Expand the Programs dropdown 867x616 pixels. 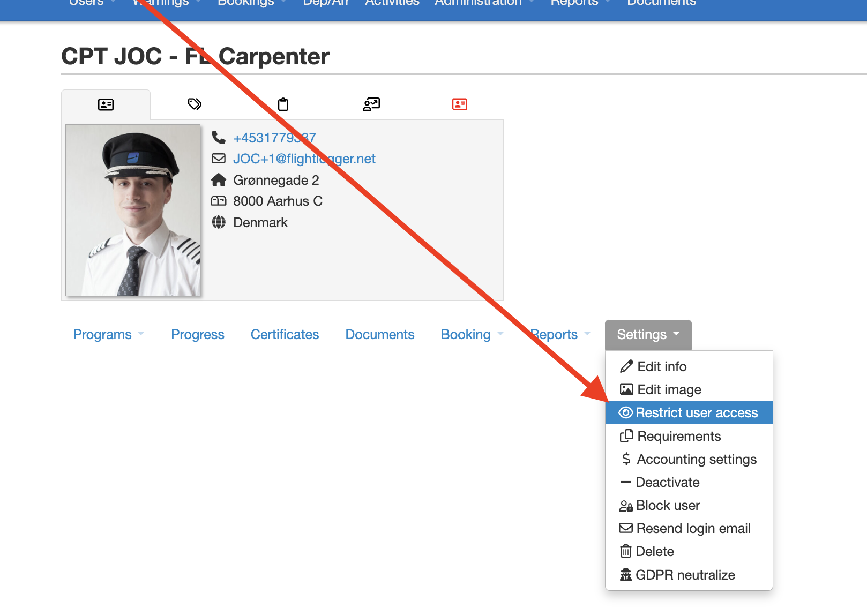[107, 334]
